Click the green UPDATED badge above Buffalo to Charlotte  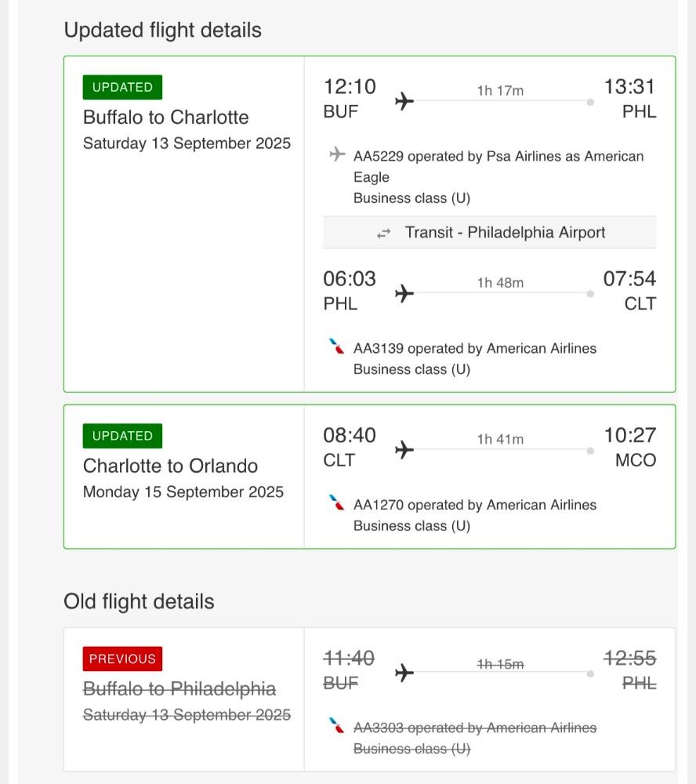[x=122, y=87]
